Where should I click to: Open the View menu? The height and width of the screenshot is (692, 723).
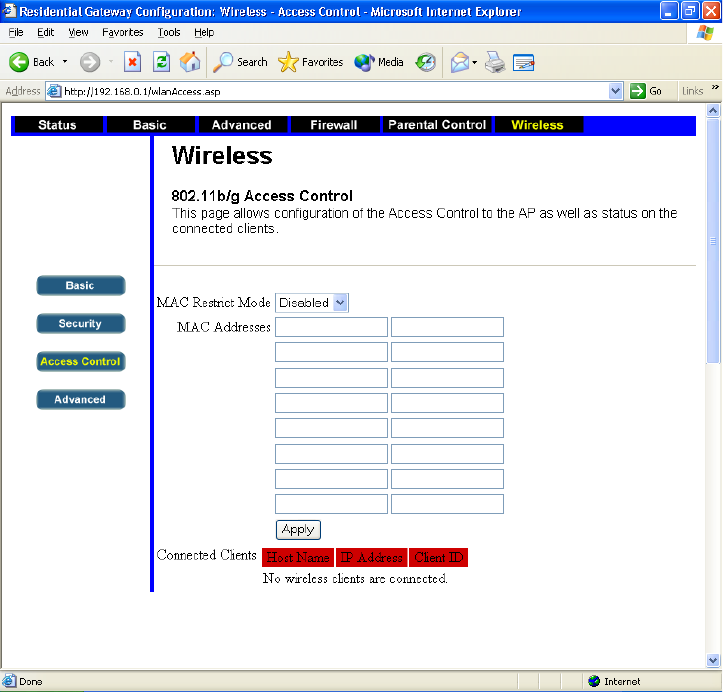coord(78,32)
